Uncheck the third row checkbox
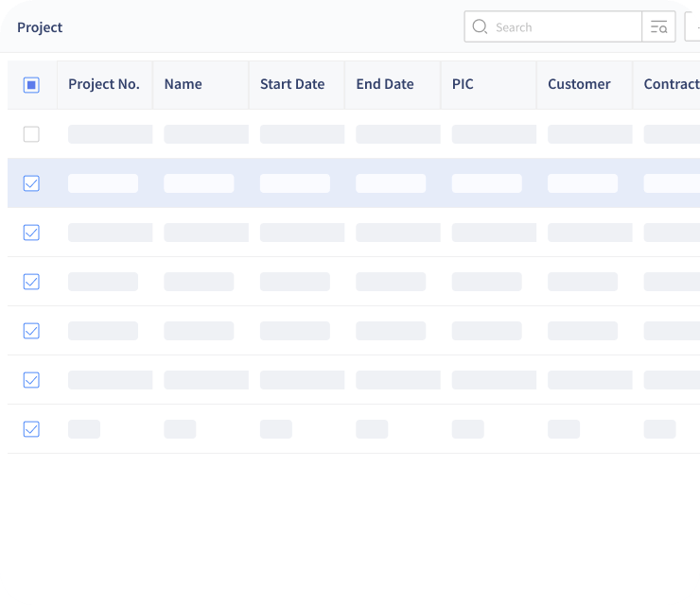This screenshot has height=605, width=700. click(31, 233)
